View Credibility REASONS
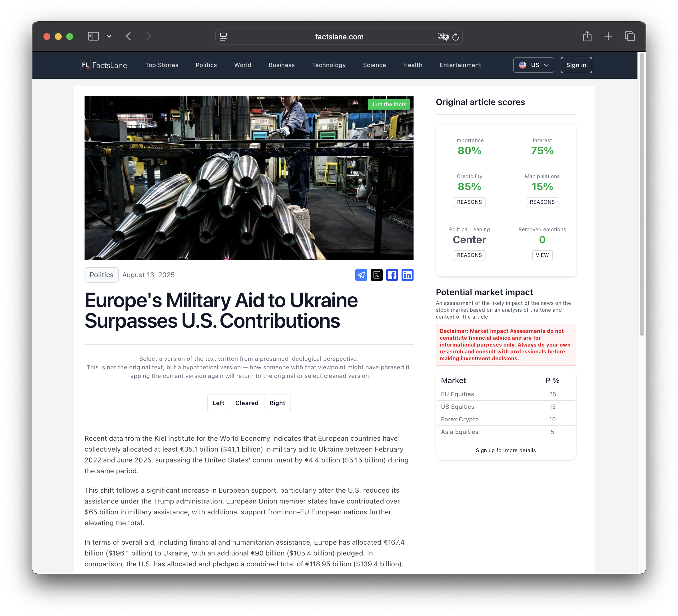 (x=469, y=202)
